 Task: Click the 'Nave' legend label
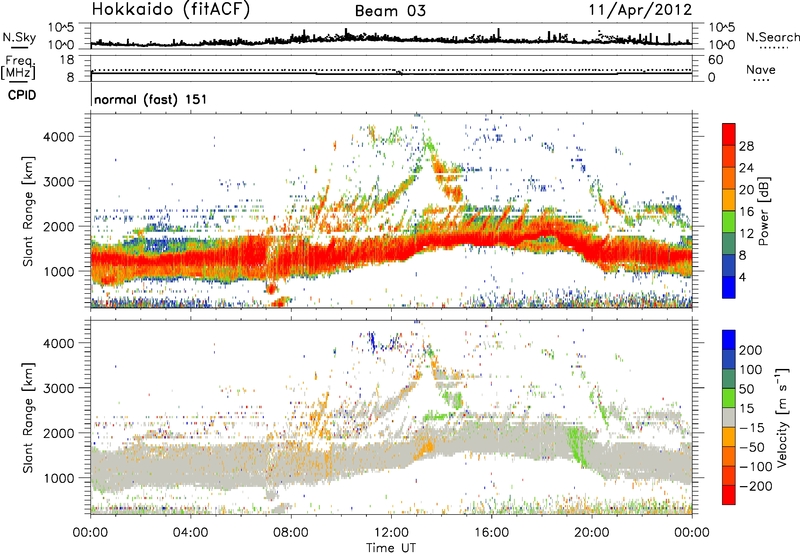[761, 69]
